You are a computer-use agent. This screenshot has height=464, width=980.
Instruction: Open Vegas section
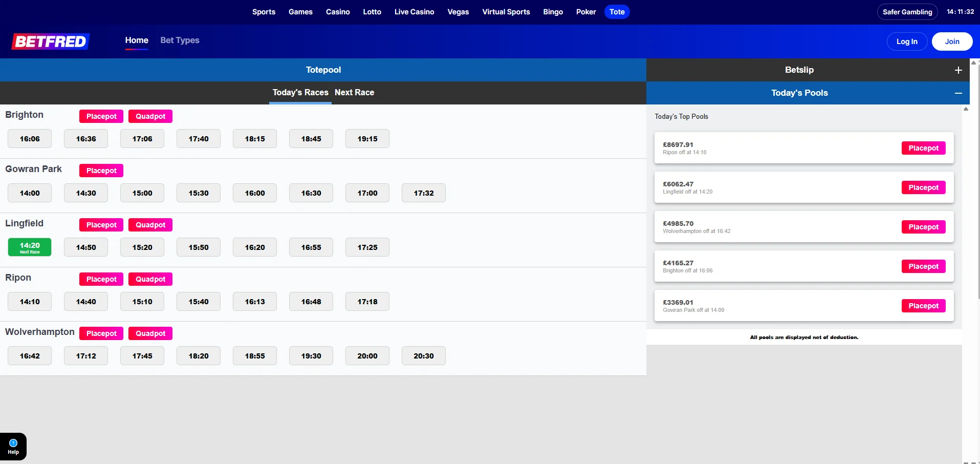458,12
